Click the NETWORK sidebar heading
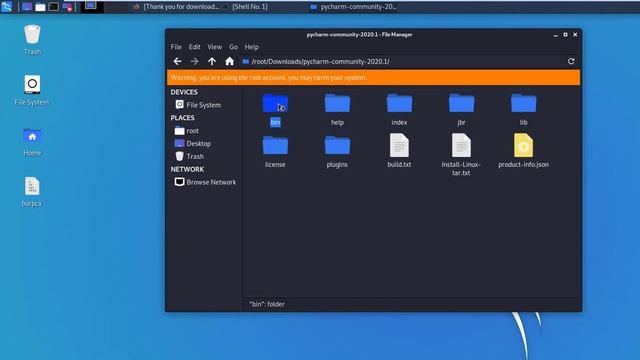 tap(187, 169)
